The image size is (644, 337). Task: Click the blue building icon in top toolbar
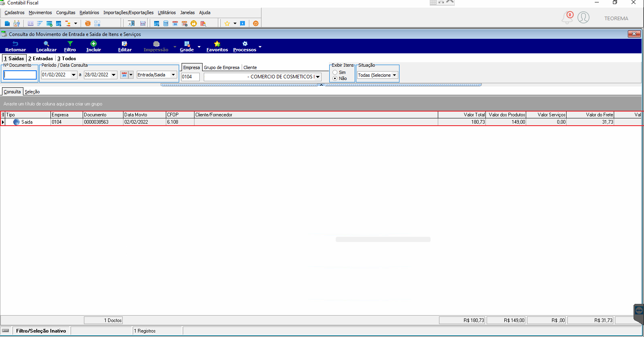pos(7,23)
